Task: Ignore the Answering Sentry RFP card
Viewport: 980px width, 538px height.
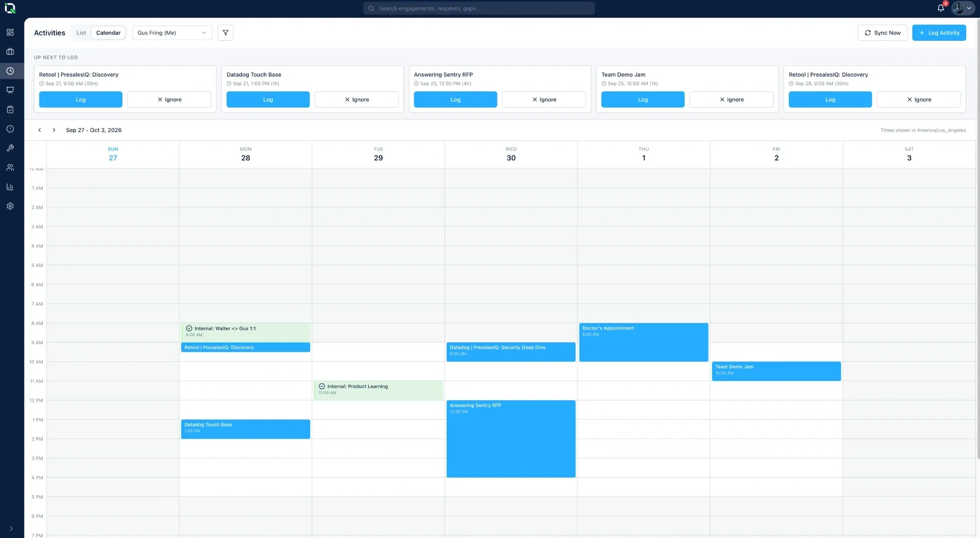Action: coord(544,99)
